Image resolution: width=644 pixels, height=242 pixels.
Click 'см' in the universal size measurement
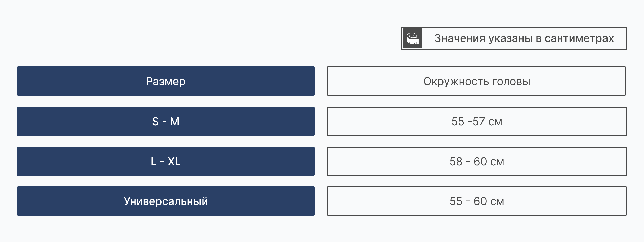pyautogui.click(x=497, y=201)
